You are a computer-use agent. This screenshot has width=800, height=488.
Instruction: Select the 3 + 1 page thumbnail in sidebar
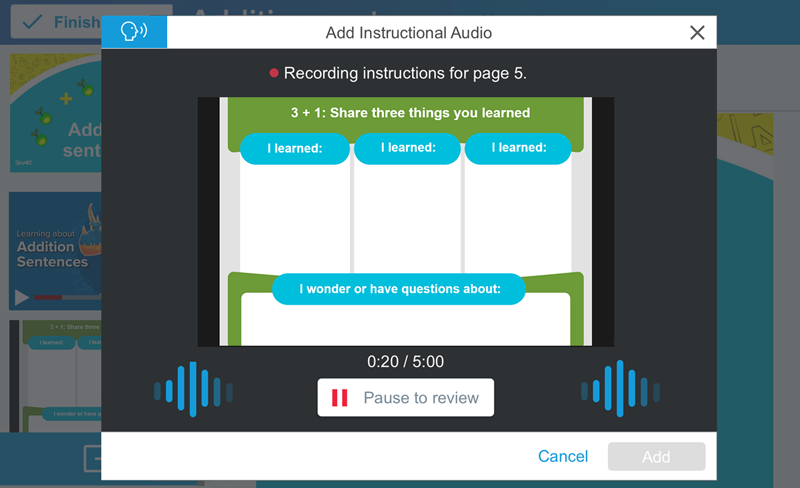click(55, 376)
